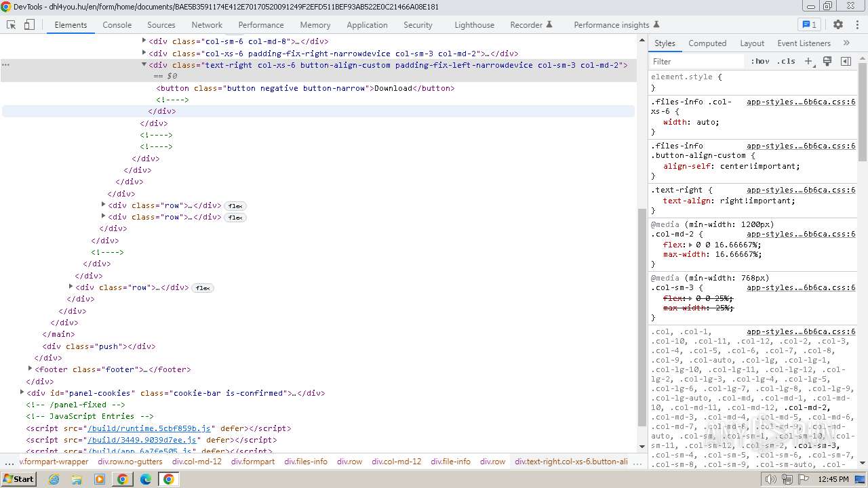Image resolution: width=868 pixels, height=488 pixels.
Task: Open the Security tab
Action: (x=418, y=24)
